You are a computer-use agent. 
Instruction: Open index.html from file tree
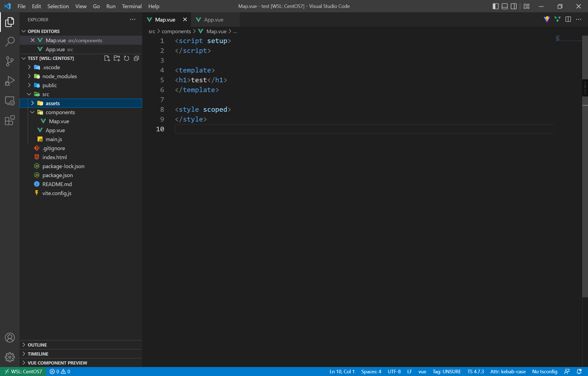coord(81,157)
